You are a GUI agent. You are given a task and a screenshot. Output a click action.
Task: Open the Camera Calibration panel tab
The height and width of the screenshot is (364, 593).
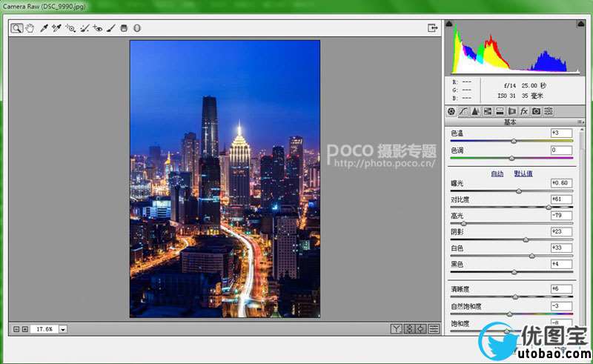pos(536,111)
